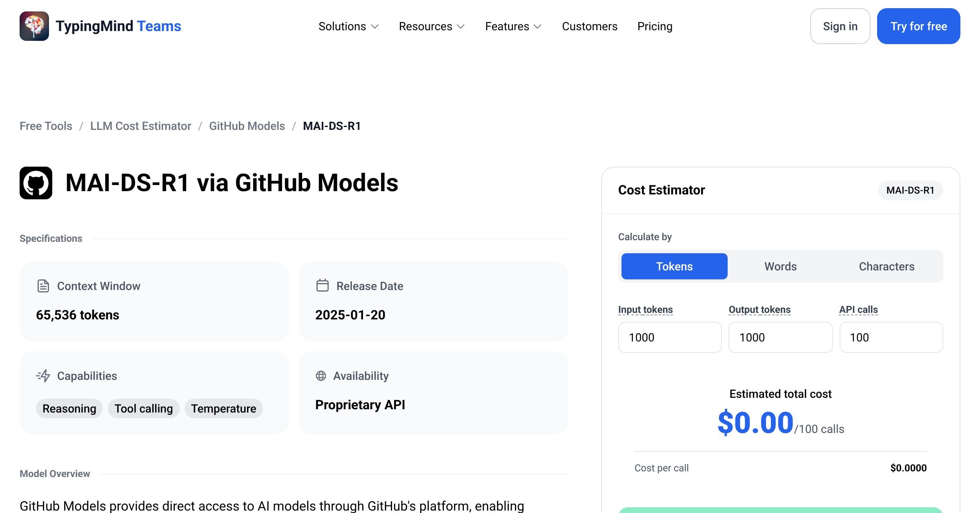Viewport: 980px width, 513px height.
Task: Click the Context Window document icon
Action: [43, 286]
